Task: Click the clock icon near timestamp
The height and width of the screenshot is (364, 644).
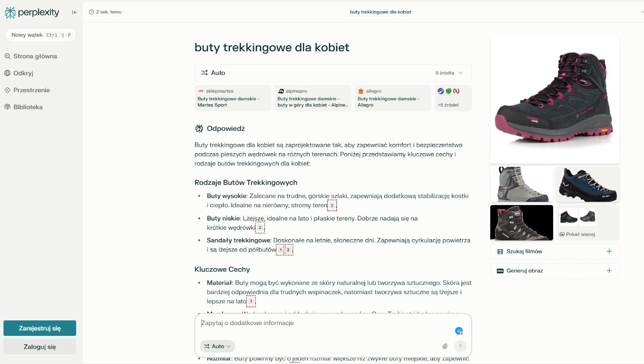Action: (x=91, y=12)
